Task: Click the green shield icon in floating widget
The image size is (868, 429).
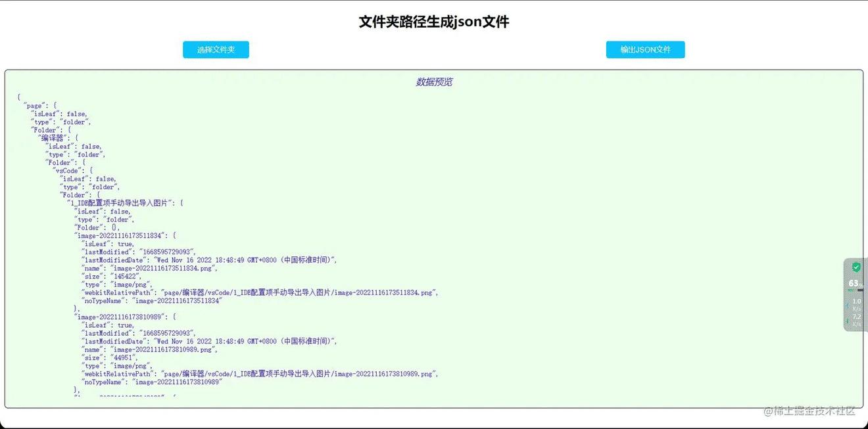Action: [856, 267]
